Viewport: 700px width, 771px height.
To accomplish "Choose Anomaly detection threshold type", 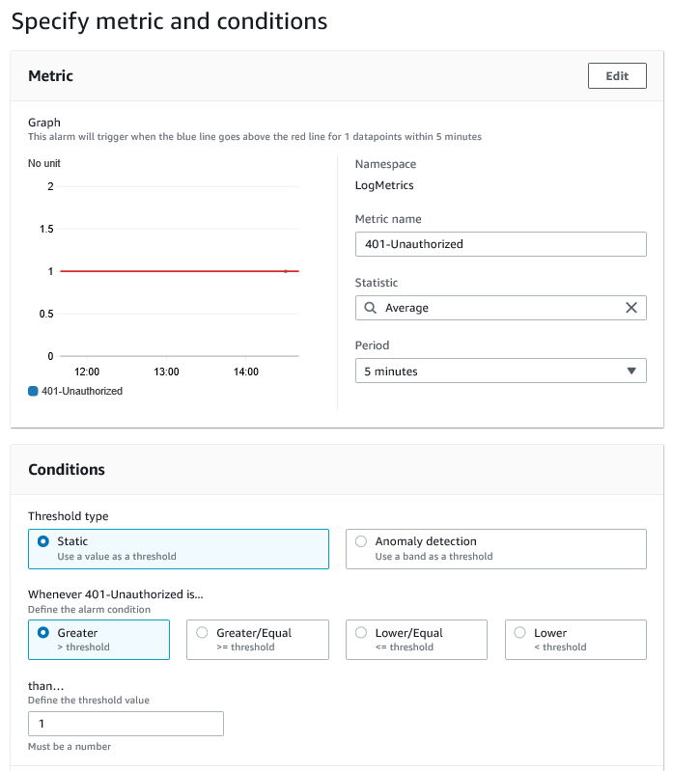I will pos(361,542).
